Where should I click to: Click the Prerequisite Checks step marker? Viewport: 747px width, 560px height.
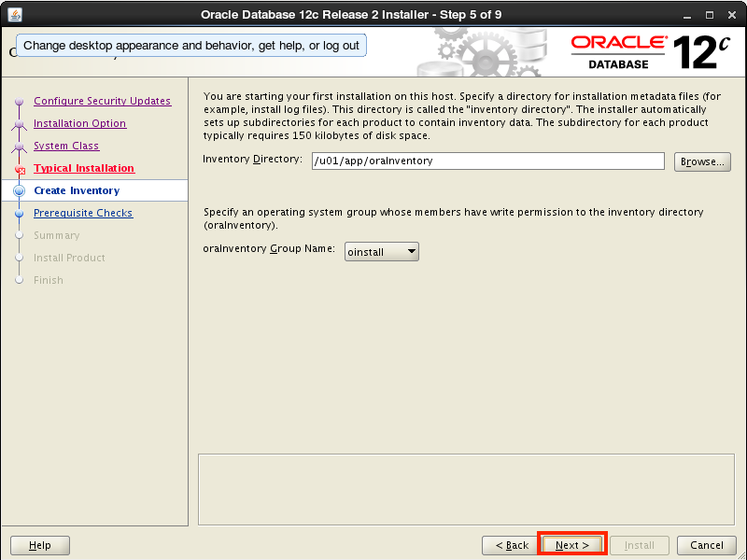tap(19, 214)
